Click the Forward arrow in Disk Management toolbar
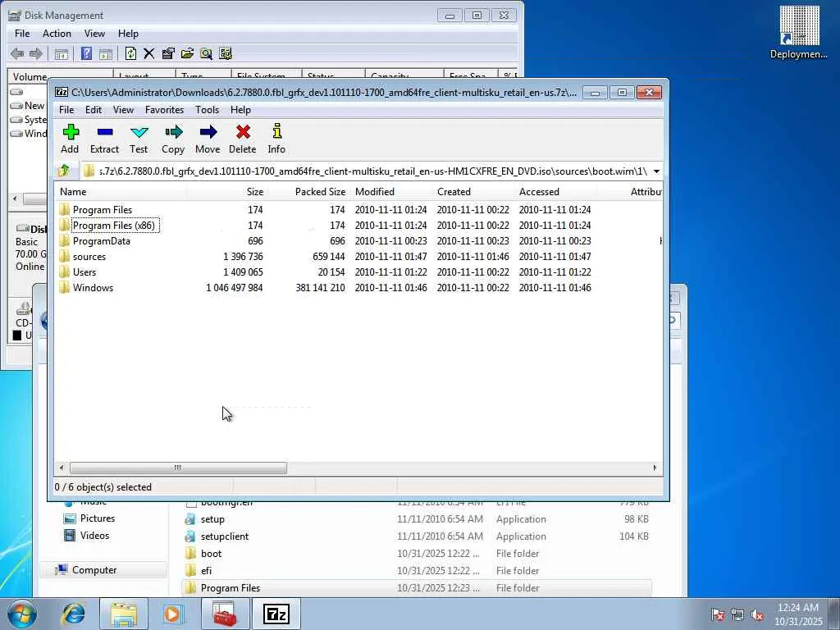Viewport: 840px width, 630px height. (x=36, y=53)
